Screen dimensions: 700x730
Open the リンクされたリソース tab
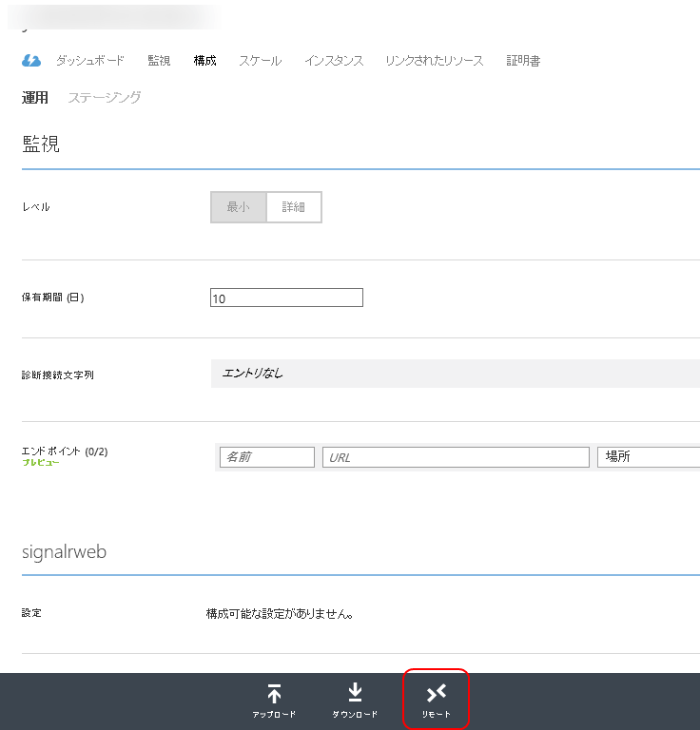click(x=434, y=61)
